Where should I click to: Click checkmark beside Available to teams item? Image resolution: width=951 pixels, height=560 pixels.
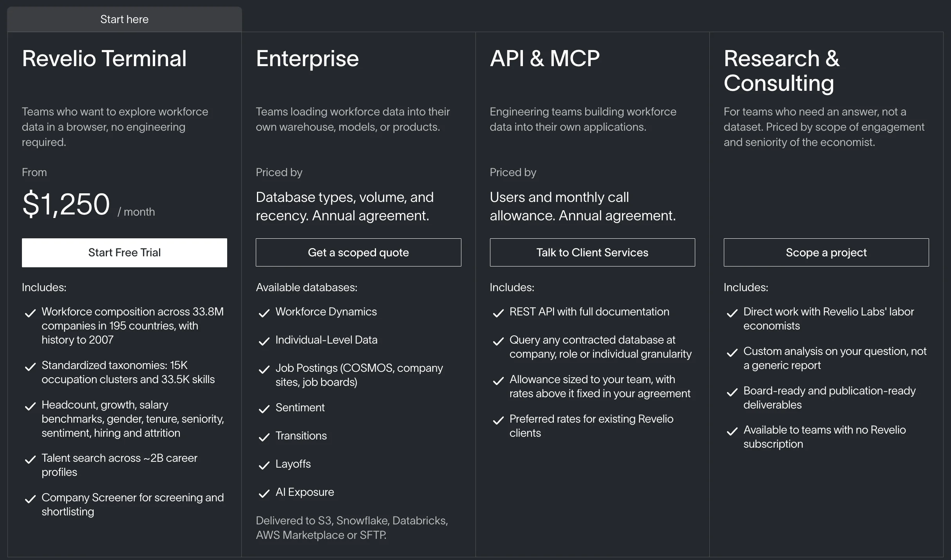(x=732, y=431)
